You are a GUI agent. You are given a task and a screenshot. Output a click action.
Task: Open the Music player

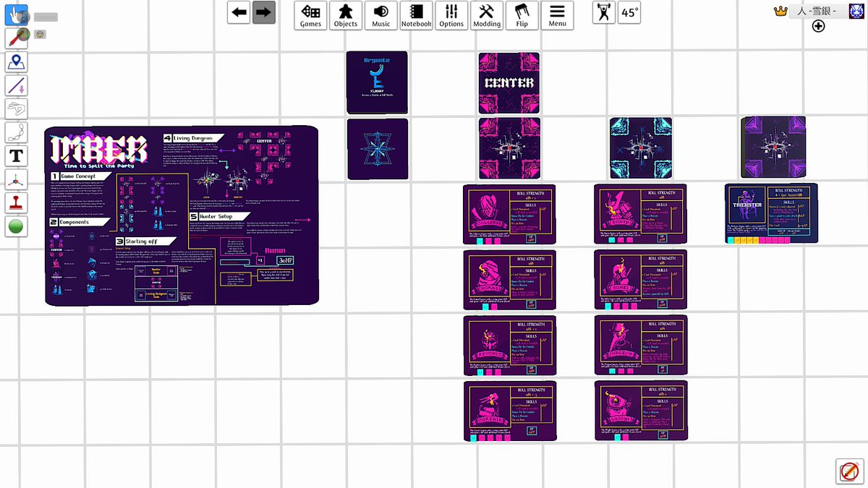point(381,15)
